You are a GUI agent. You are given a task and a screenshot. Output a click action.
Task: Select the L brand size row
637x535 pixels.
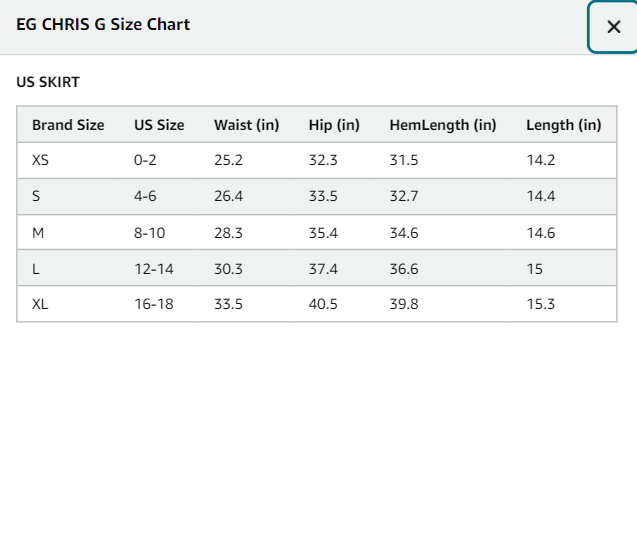(316, 269)
